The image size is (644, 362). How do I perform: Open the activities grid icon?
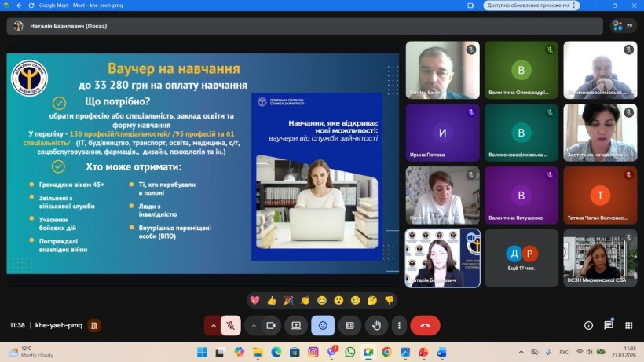tap(629, 325)
